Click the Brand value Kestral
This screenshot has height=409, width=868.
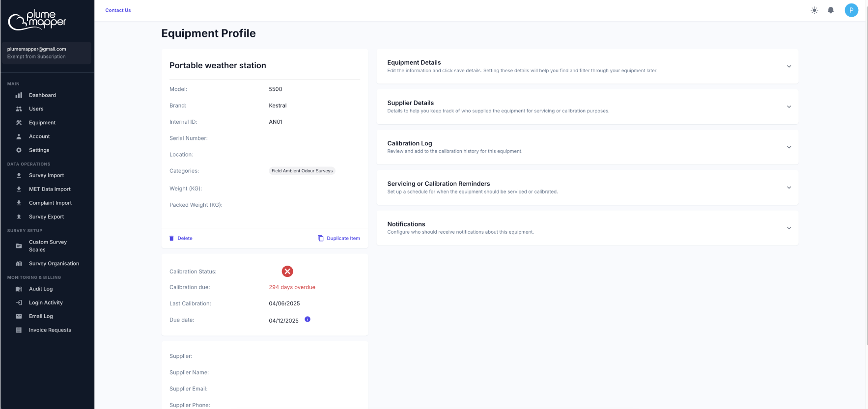pyautogui.click(x=278, y=106)
